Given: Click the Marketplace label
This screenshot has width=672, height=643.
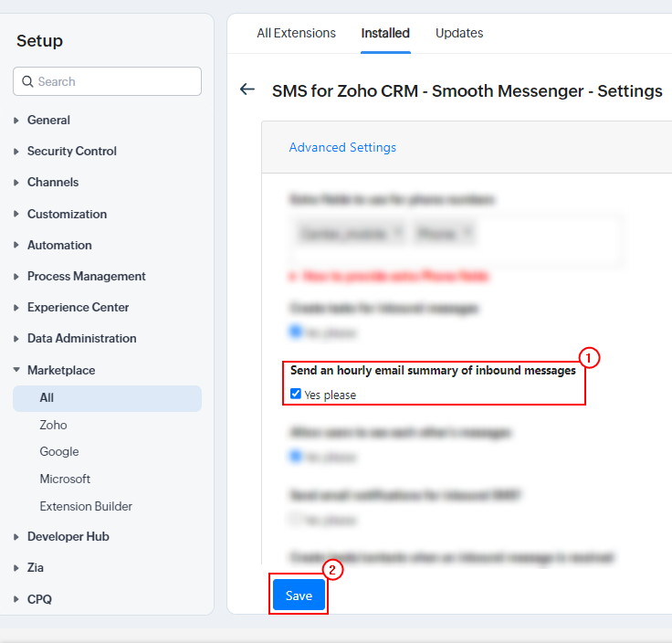Looking at the screenshot, I should (61, 370).
